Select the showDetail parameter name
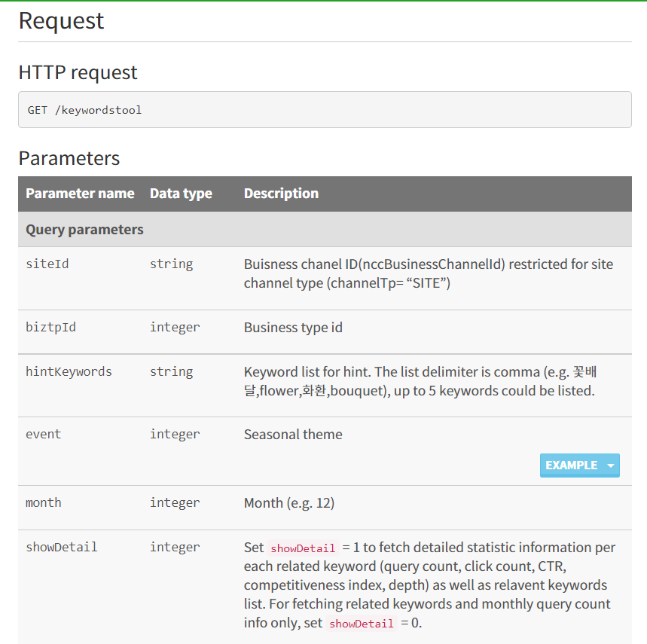The width and height of the screenshot is (647, 644). 62,548
